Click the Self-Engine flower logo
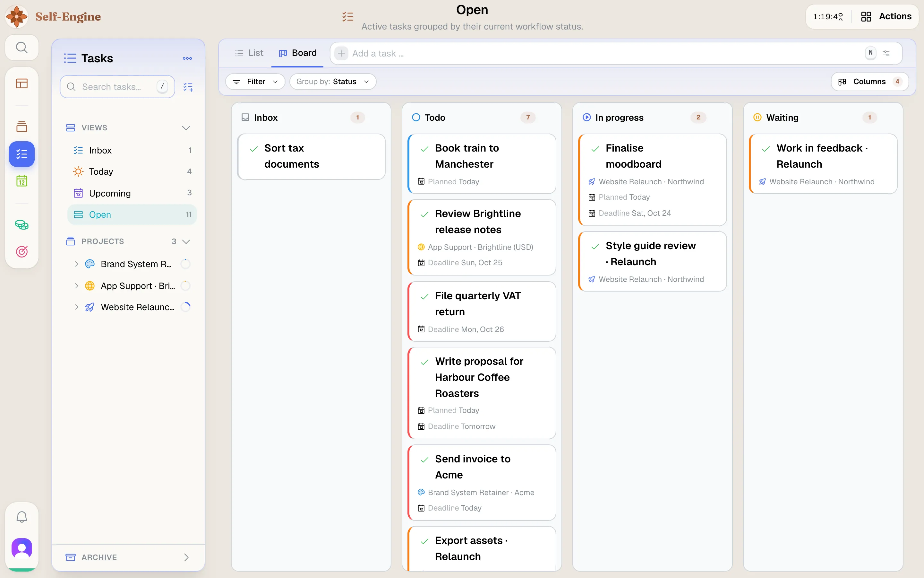924x578 pixels. click(17, 16)
